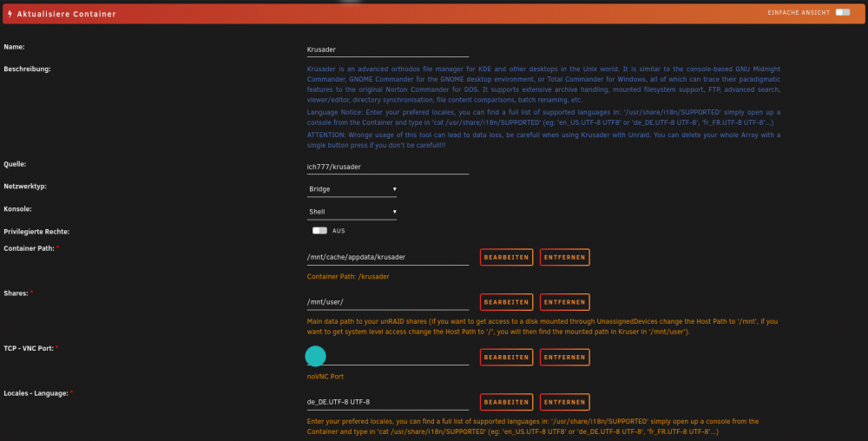Click the Name field containing Krusader
Screen dimensions: 868x441
(387, 49)
